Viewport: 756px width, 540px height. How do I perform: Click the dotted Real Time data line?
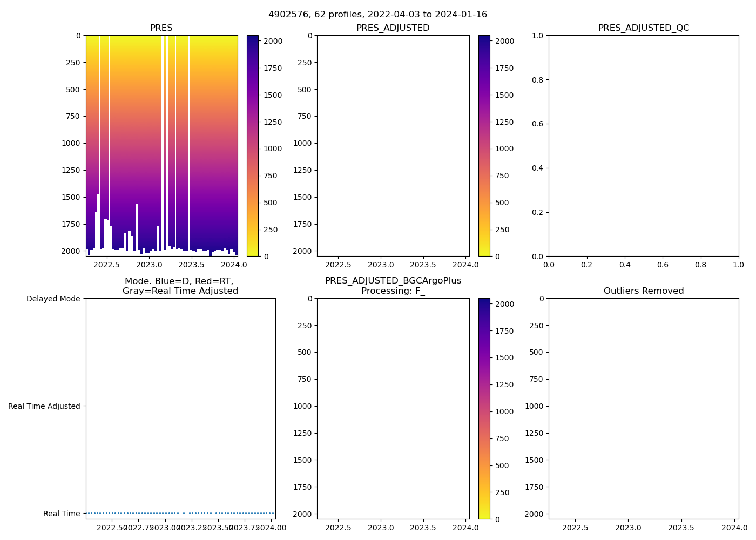135,513
